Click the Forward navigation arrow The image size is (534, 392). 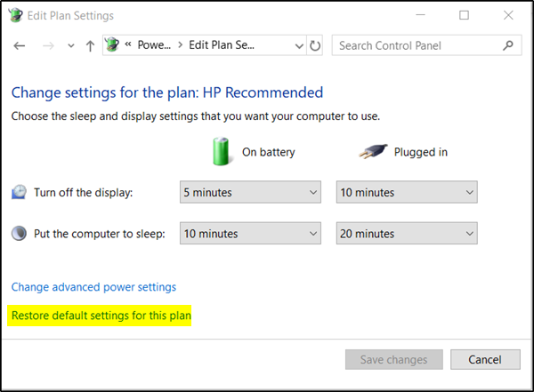(x=50, y=45)
